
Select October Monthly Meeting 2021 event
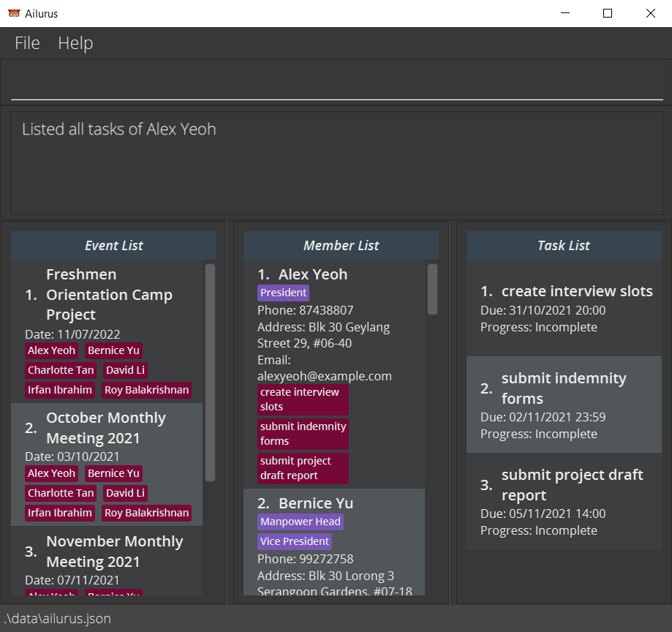pyautogui.click(x=105, y=428)
